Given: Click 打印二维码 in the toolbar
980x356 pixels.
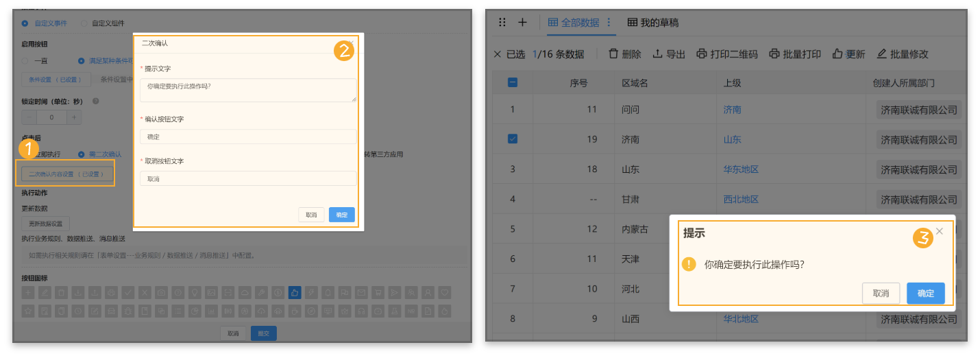Looking at the screenshot, I should (727, 54).
